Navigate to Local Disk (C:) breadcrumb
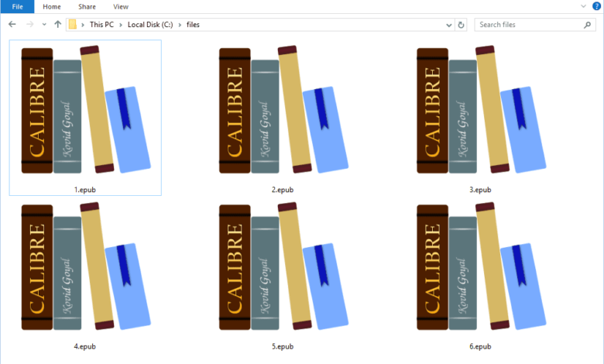The height and width of the screenshot is (364, 604). [x=150, y=24]
